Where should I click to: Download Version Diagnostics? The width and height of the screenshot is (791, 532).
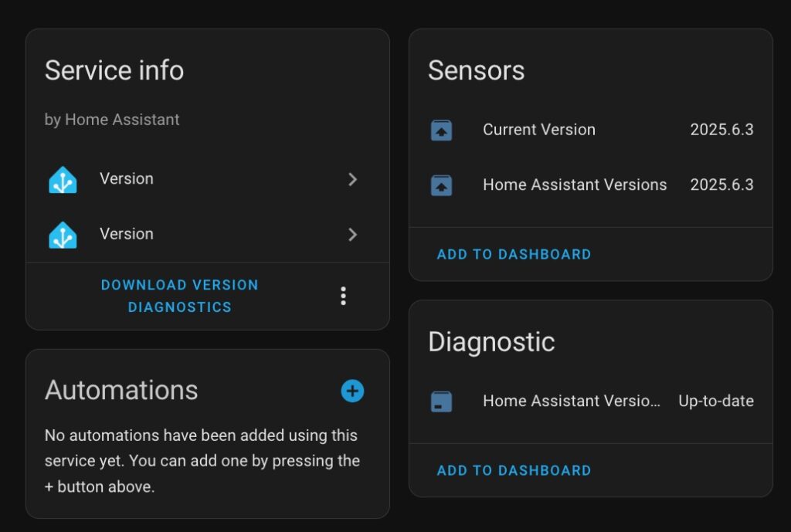[x=179, y=296]
